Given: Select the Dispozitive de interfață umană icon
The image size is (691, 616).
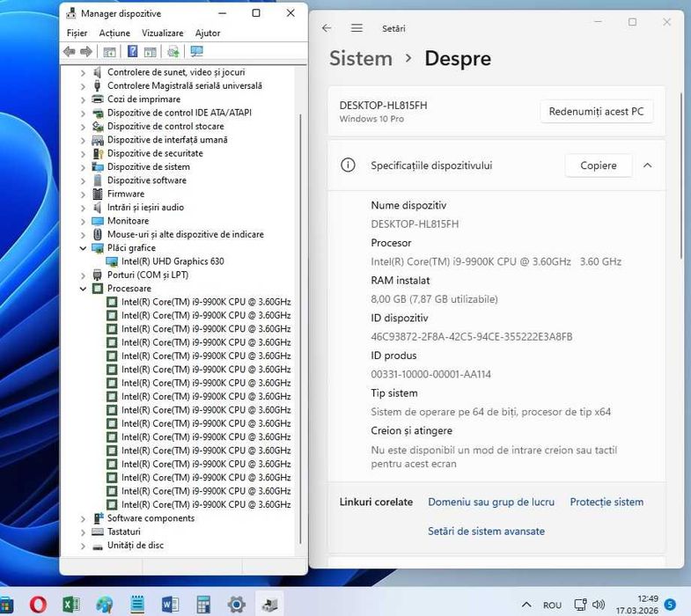Looking at the screenshot, I should click(98, 140).
